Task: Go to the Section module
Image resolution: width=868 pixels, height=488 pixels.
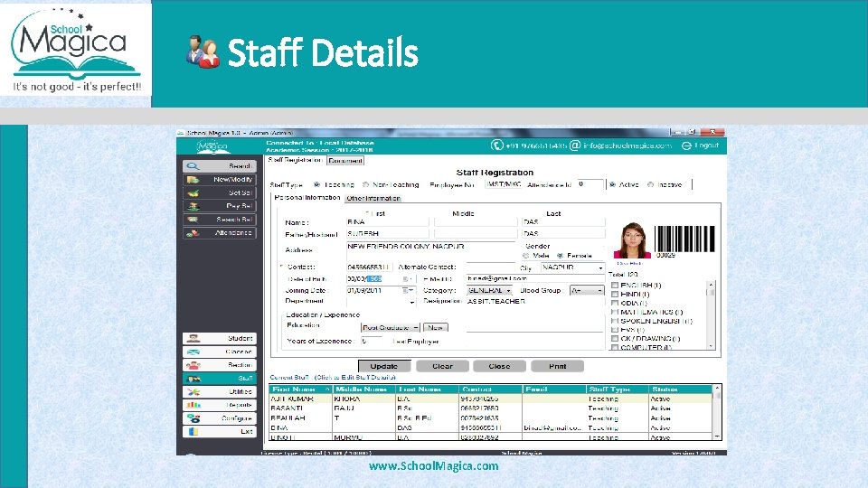Action: (x=219, y=365)
